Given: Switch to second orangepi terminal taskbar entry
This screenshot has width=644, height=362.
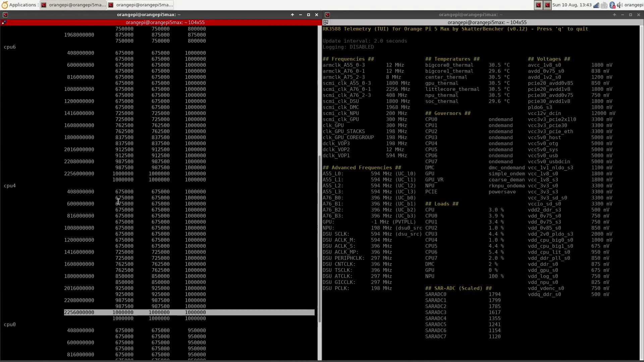Looking at the screenshot, I should [x=140, y=5].
